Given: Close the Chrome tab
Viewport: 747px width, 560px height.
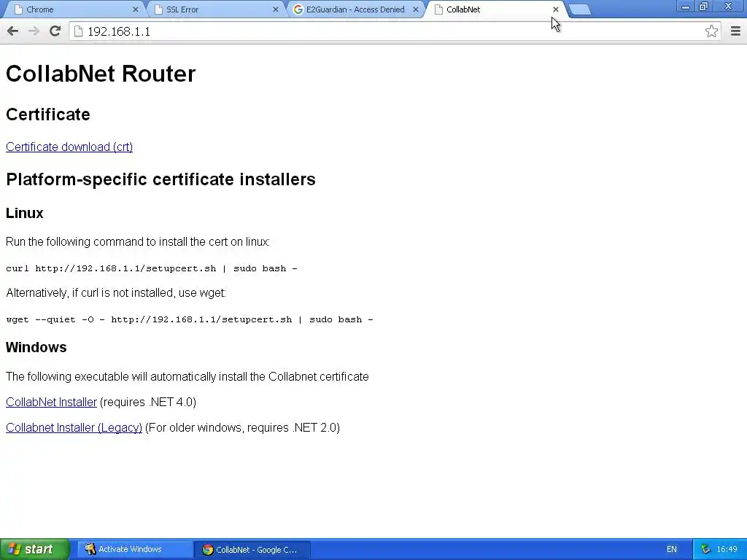Looking at the screenshot, I should pos(135,9).
